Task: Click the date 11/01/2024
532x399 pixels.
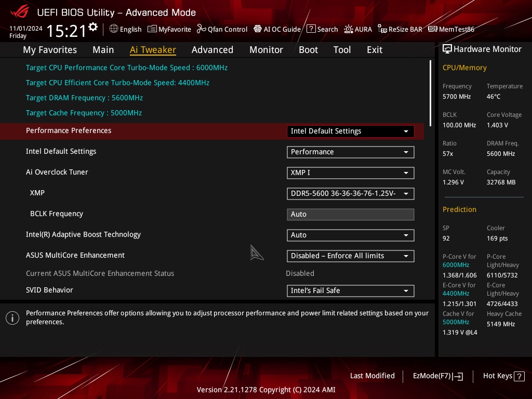Action: coord(26,29)
